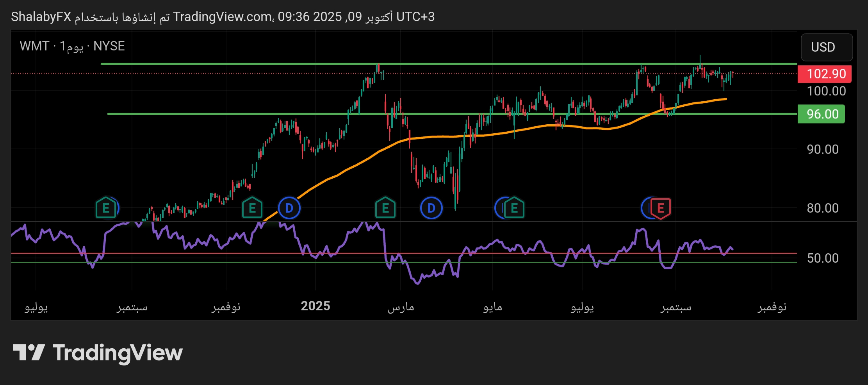Click the TradingView logo icon at bottom
Image resolution: width=868 pixels, height=385 pixels.
[x=29, y=353]
